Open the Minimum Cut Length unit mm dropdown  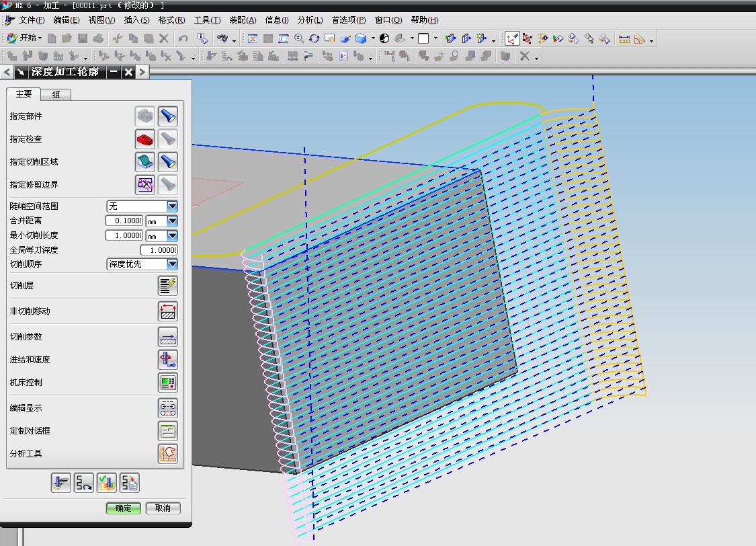click(172, 235)
